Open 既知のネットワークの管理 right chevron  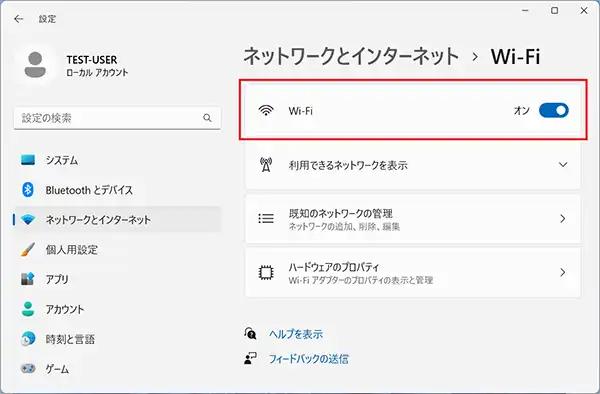pyautogui.click(x=563, y=218)
